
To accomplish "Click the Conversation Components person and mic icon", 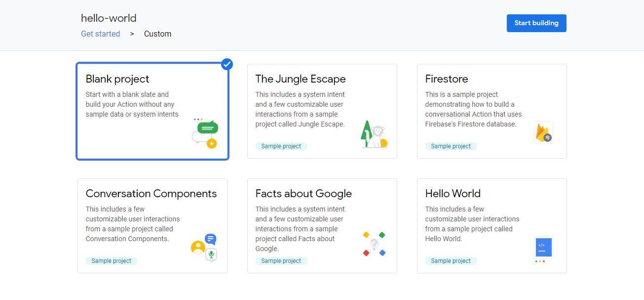I will tap(204, 248).
